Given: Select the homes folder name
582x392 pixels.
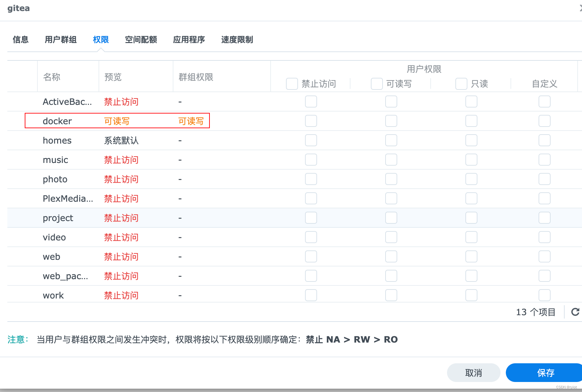Looking at the screenshot, I should (x=57, y=140).
